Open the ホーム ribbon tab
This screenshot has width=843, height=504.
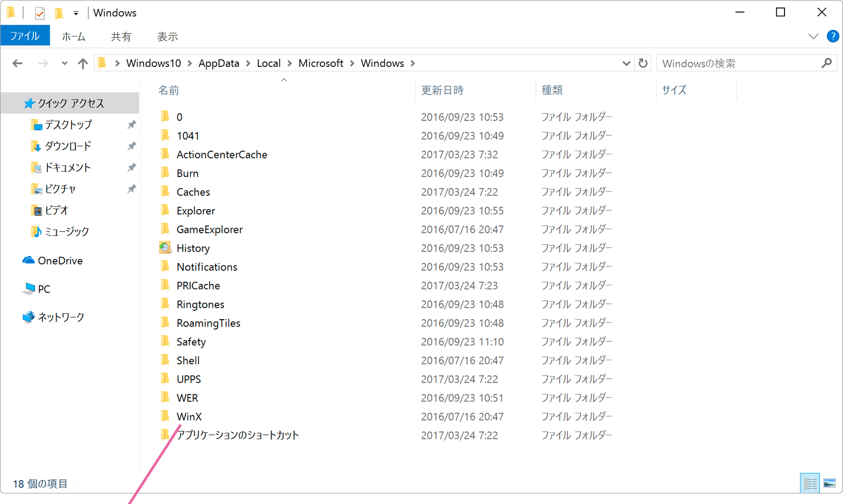coord(74,36)
